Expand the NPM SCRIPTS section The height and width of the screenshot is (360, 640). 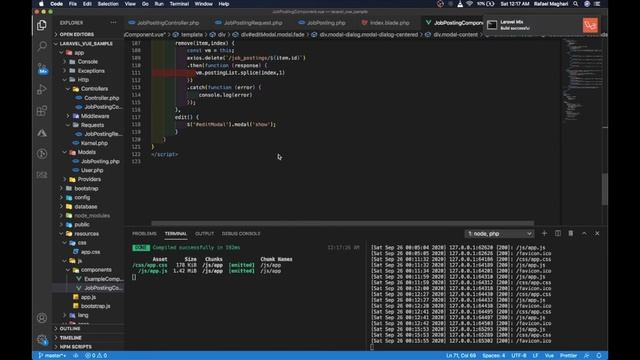(76, 347)
